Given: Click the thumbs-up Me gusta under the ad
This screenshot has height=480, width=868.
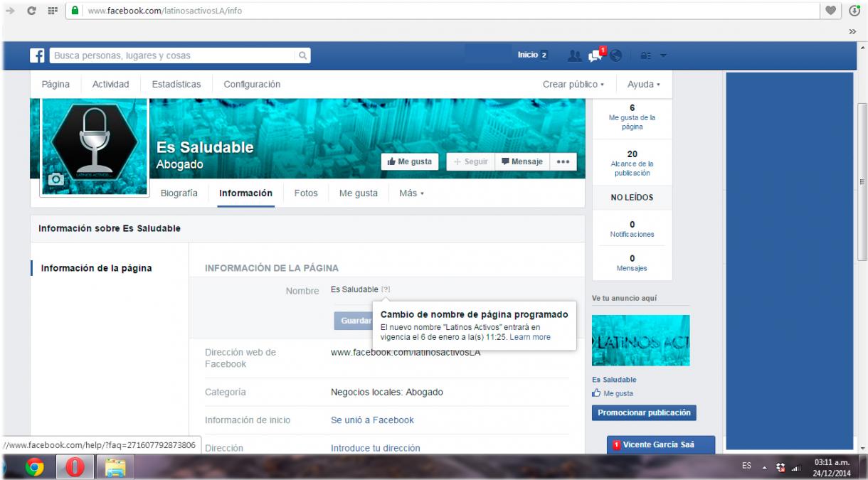Looking at the screenshot, I should (613, 393).
